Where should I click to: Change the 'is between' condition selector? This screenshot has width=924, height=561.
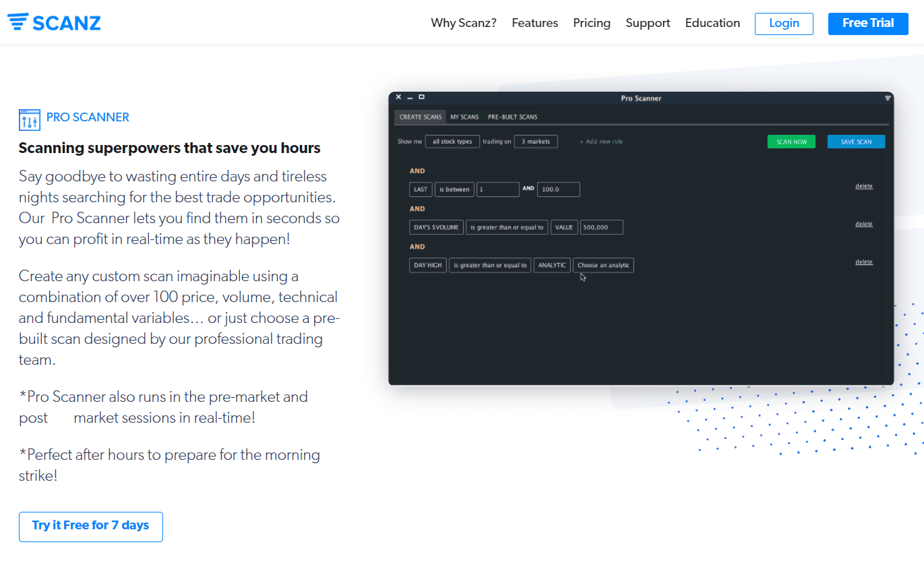click(x=454, y=189)
